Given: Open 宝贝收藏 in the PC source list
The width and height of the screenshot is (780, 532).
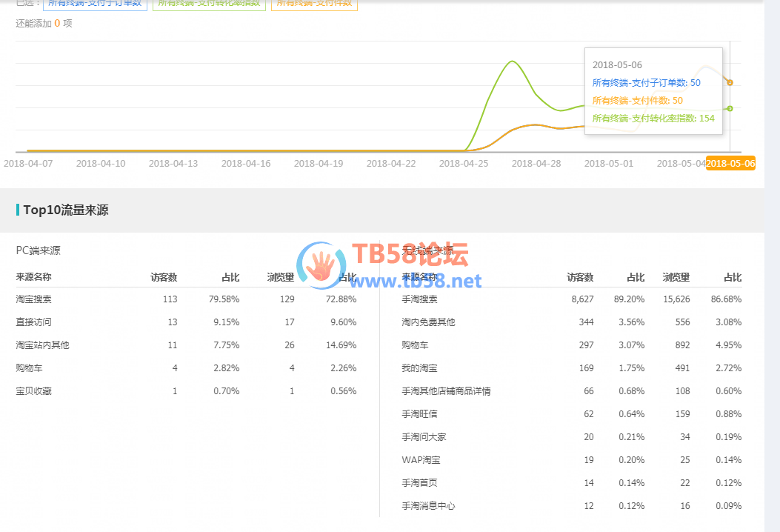Looking at the screenshot, I should (33, 391).
